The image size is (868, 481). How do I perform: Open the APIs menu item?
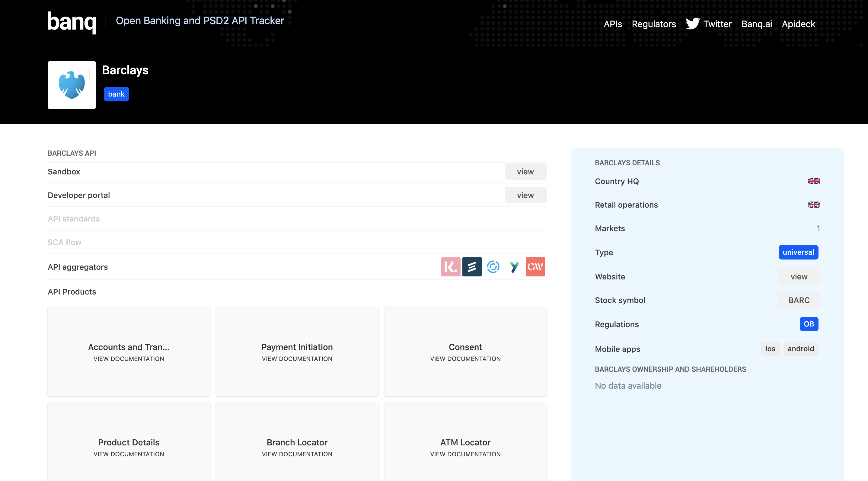pos(613,24)
